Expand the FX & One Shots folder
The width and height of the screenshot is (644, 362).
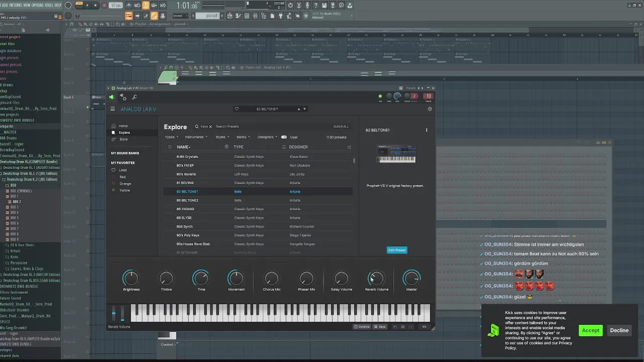point(22,245)
